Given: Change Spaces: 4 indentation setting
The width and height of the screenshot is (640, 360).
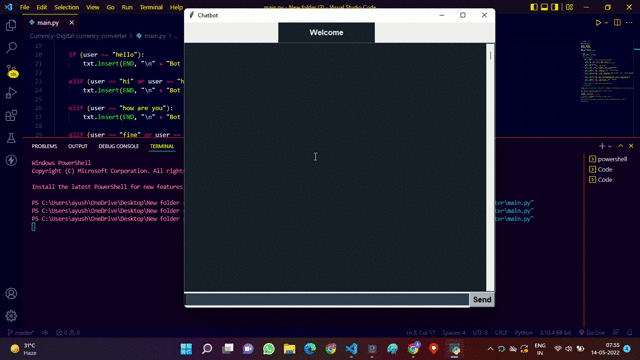Looking at the screenshot, I should pos(454,333).
